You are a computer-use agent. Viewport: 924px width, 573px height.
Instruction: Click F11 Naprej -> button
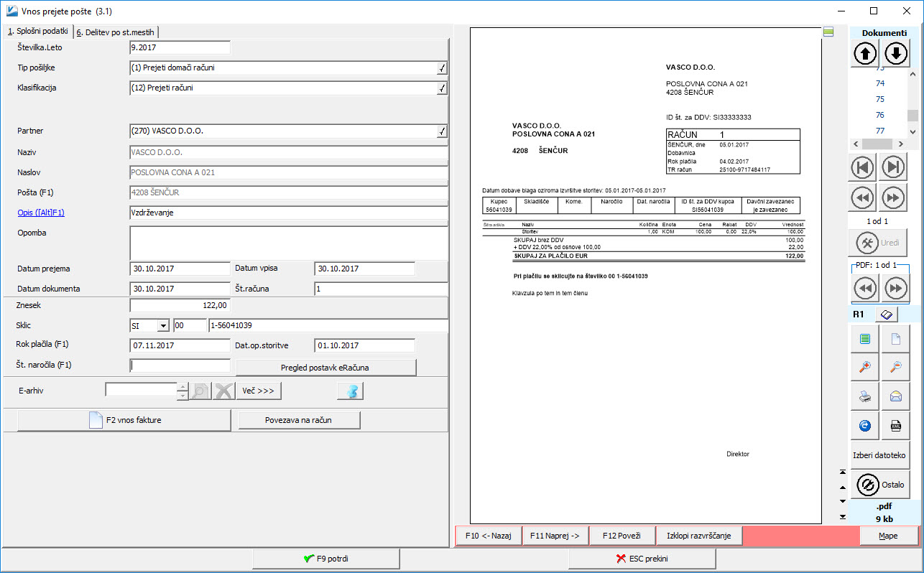(555, 536)
